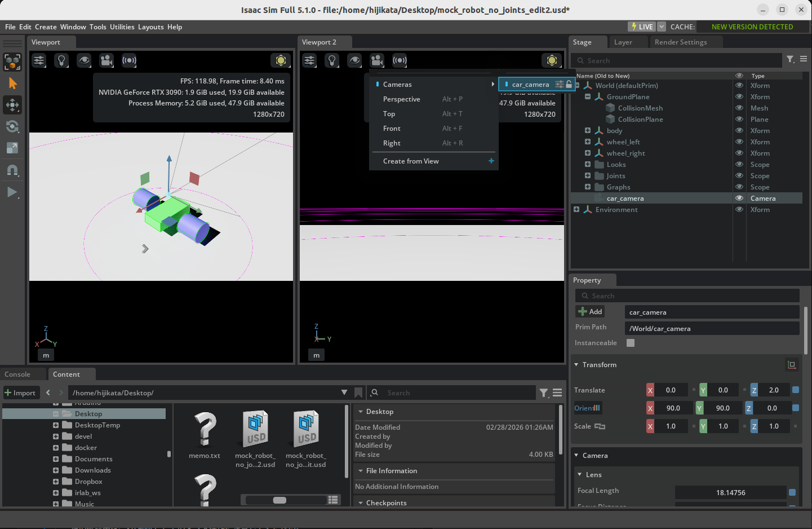Open Viewport render settings (sliders icon)
Screen dimensions: 812x529
38,60
